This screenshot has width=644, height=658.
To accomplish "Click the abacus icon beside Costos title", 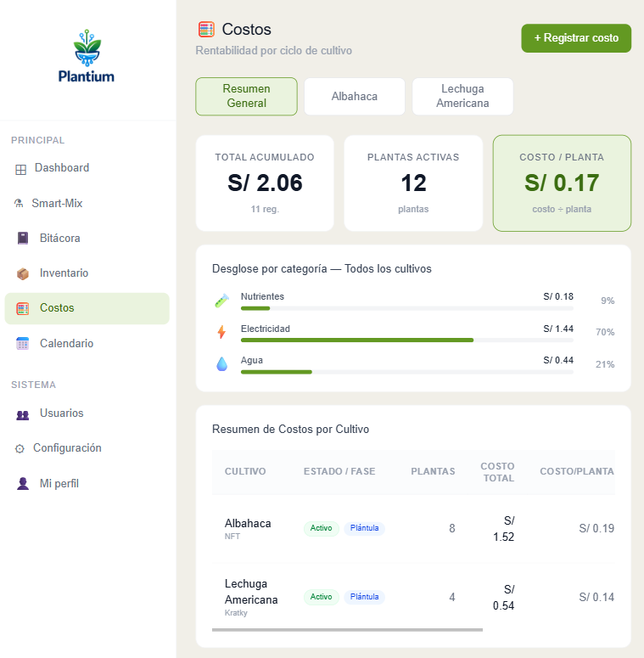I will pyautogui.click(x=206, y=30).
